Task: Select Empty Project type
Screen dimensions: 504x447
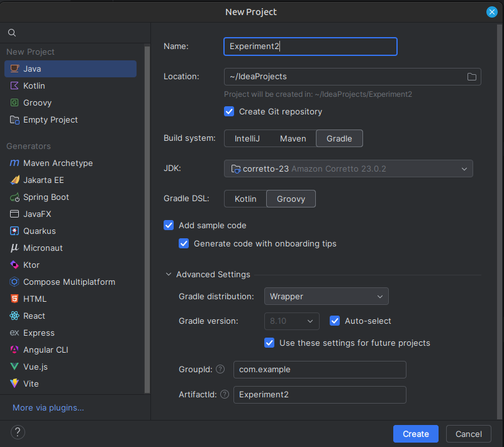Action: [70, 120]
